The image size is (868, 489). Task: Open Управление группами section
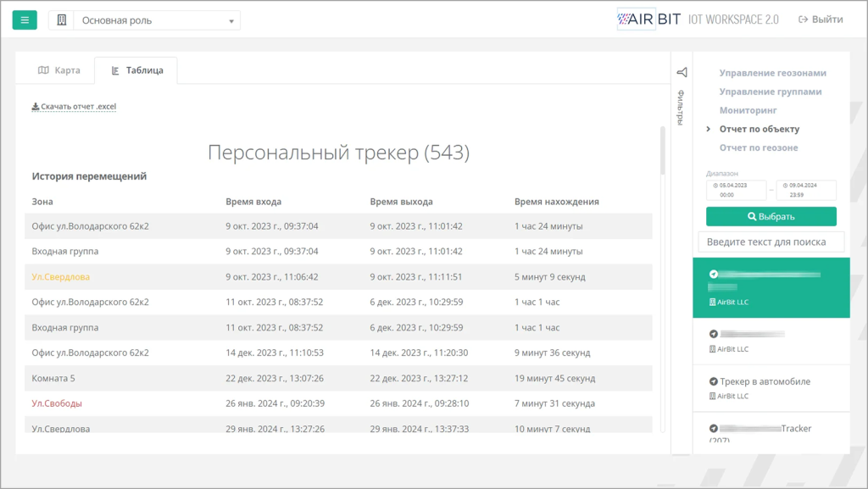770,92
